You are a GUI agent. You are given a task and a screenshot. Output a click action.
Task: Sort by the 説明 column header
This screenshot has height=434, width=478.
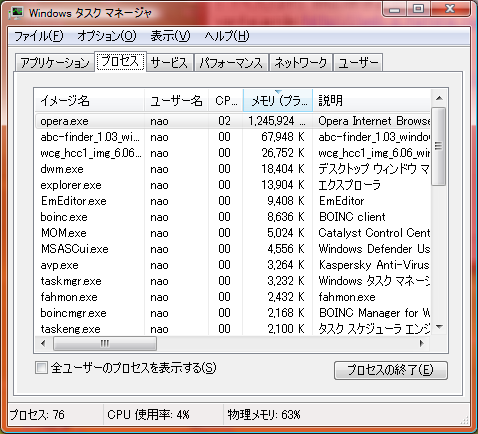[x=372, y=100]
